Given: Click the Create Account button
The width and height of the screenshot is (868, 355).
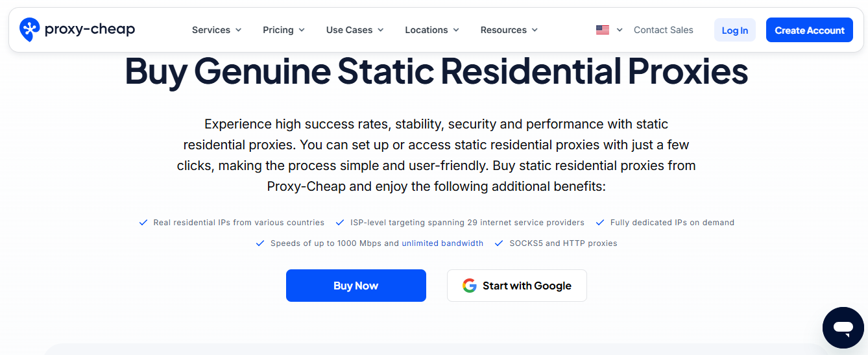Looking at the screenshot, I should click(809, 30).
